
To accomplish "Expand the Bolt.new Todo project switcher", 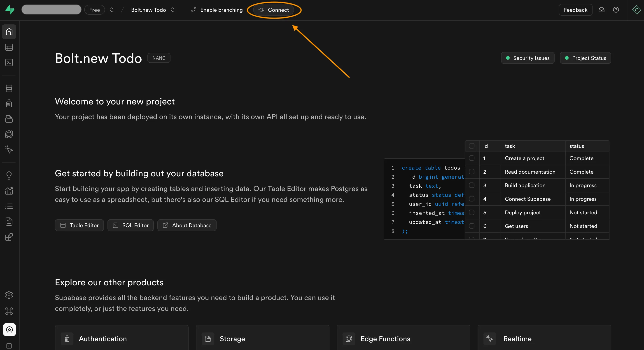I will pos(173,10).
